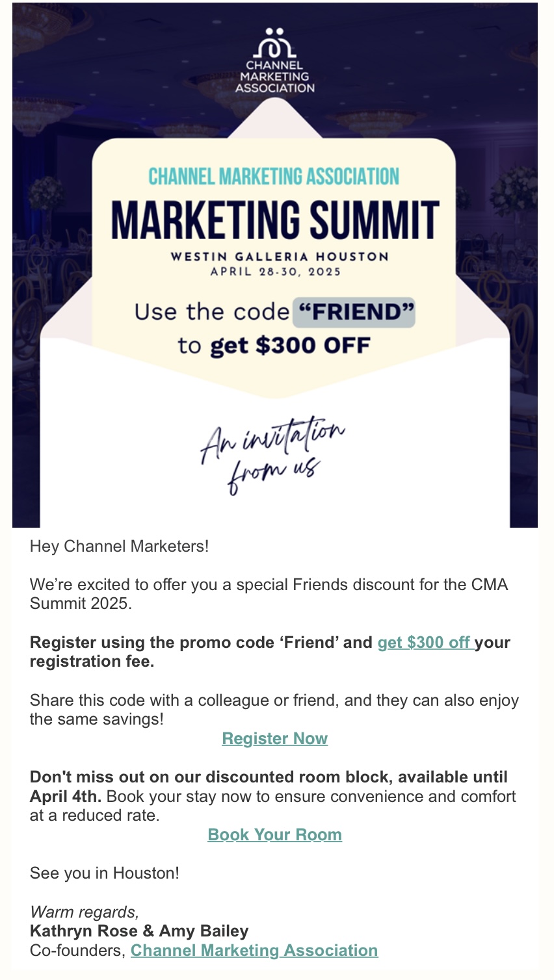Click the teal 'Channel Marketing Association' card heading
The height and width of the screenshot is (980, 554).
(x=274, y=176)
